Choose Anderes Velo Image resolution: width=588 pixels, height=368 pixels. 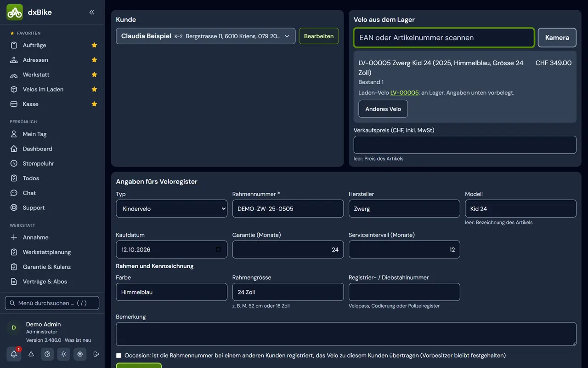point(383,109)
